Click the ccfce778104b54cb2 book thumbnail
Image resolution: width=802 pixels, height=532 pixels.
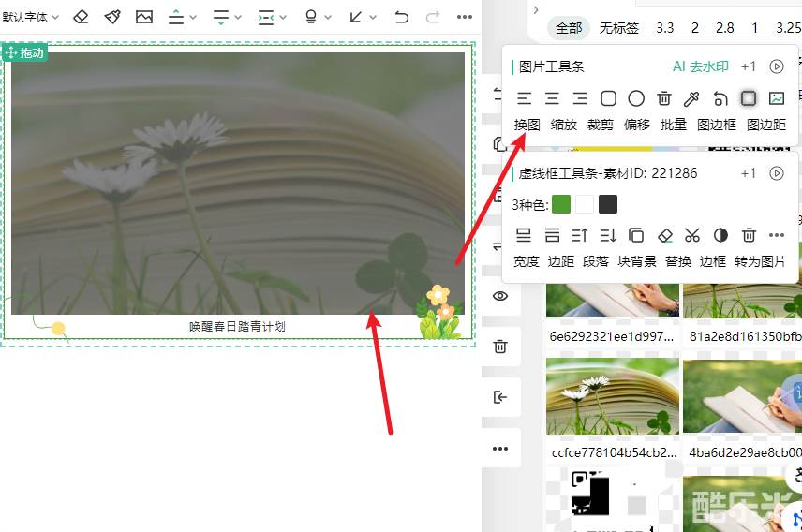tap(613, 395)
